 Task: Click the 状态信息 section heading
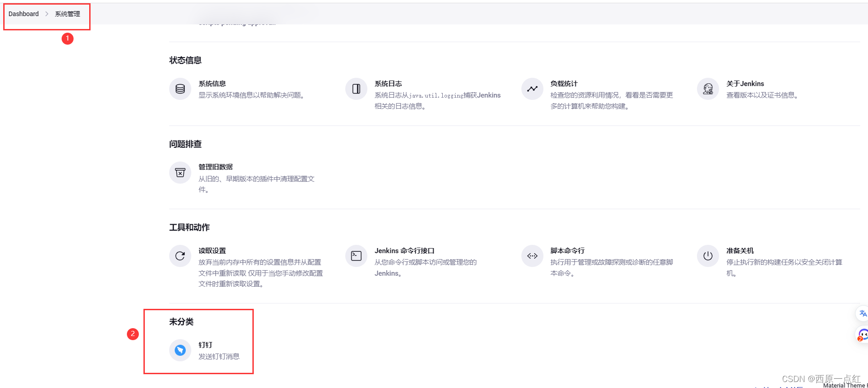point(185,60)
